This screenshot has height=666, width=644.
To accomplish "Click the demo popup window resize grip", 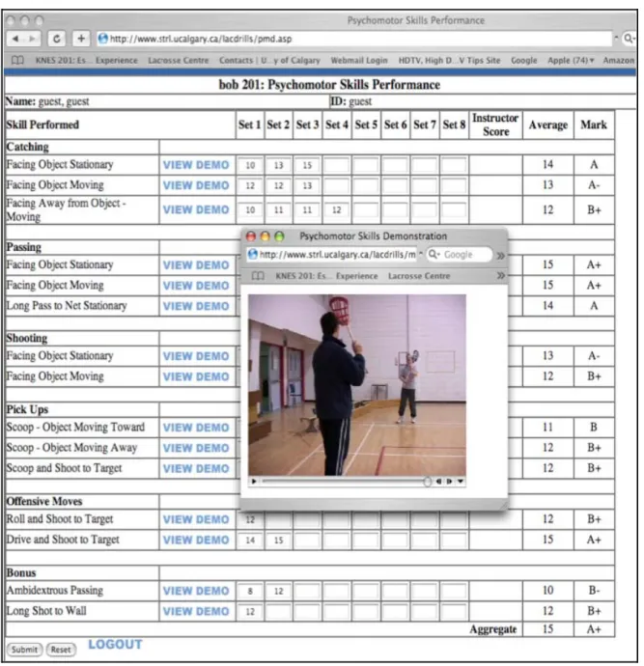I will coord(503,505).
